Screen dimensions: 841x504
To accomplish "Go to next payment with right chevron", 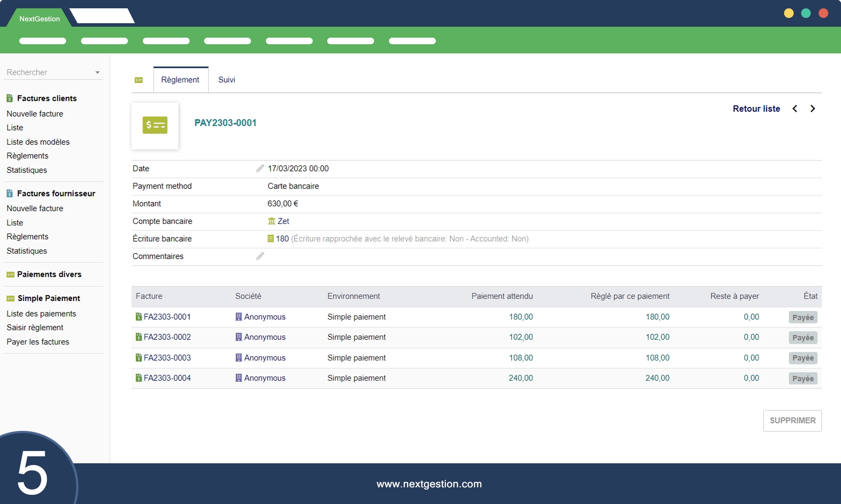I will pos(813,109).
